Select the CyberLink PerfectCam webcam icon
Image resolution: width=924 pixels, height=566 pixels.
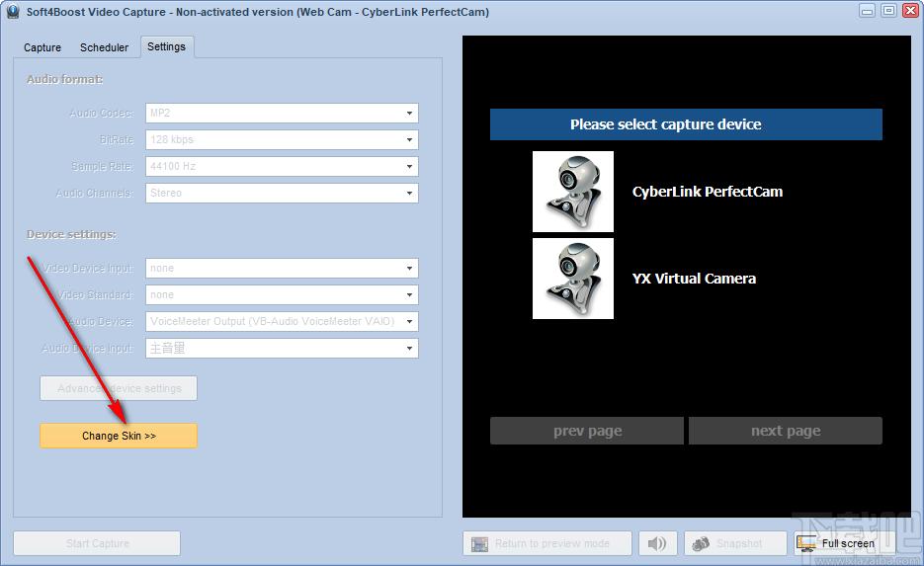[573, 192]
